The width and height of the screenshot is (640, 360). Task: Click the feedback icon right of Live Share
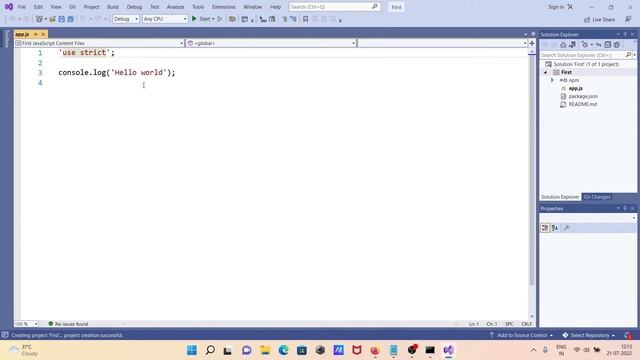(628, 20)
